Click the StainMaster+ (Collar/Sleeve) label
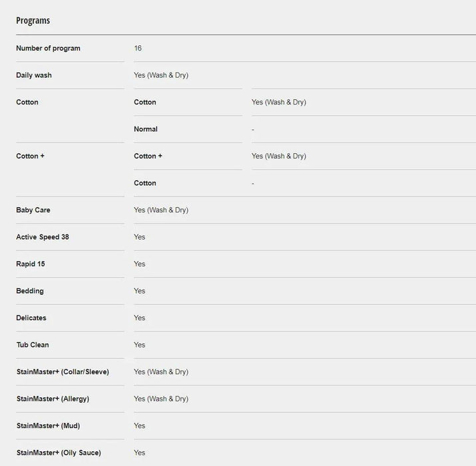Screen dimensions: 476x466 63,372
